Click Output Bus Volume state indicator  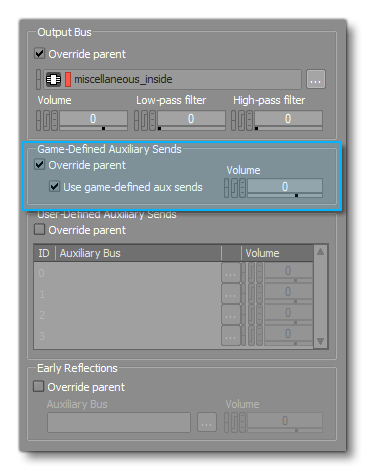pyautogui.click(x=54, y=120)
